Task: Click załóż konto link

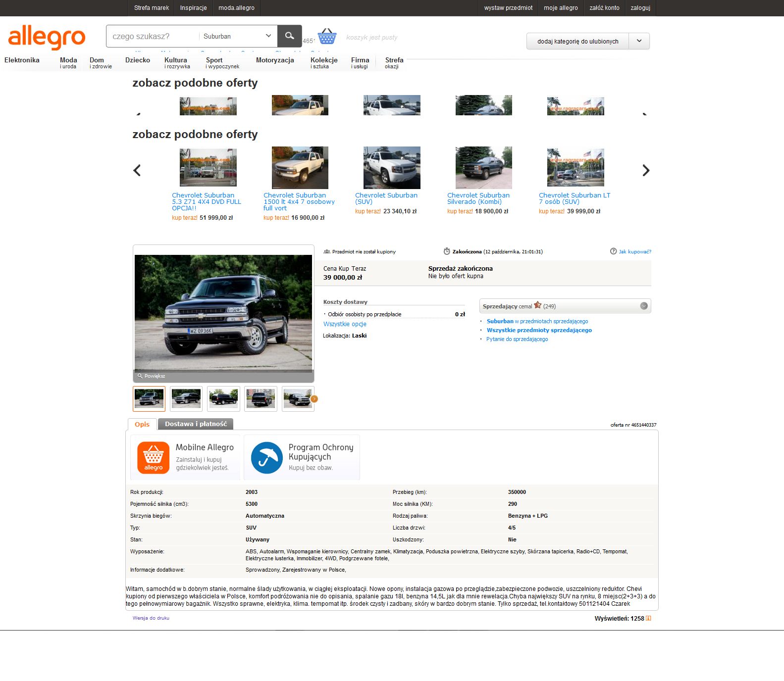Action: 605,8
